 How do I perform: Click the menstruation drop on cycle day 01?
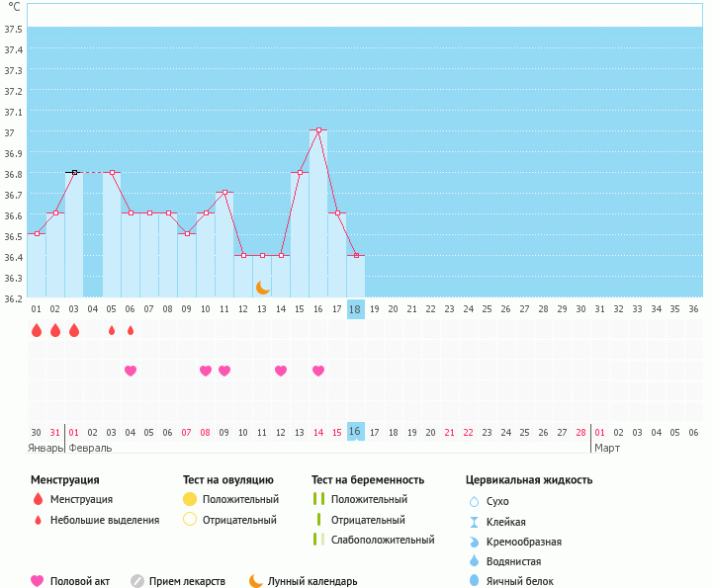click(x=37, y=330)
